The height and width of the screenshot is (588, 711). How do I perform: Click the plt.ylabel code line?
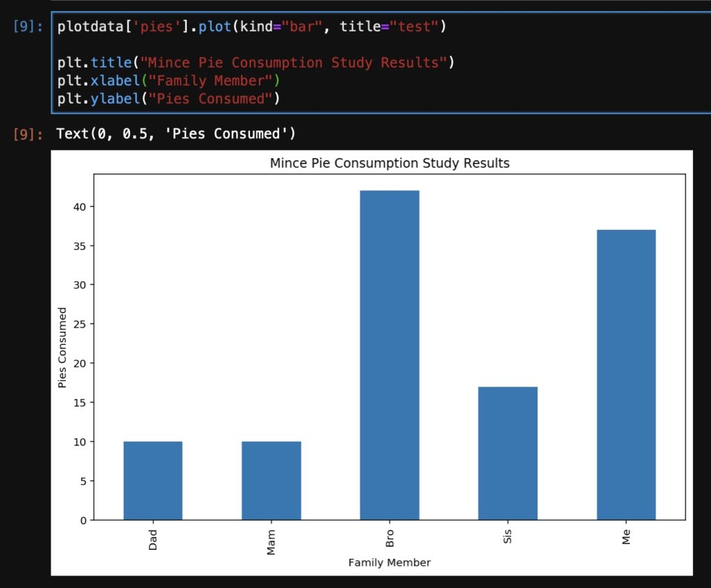[168, 99]
